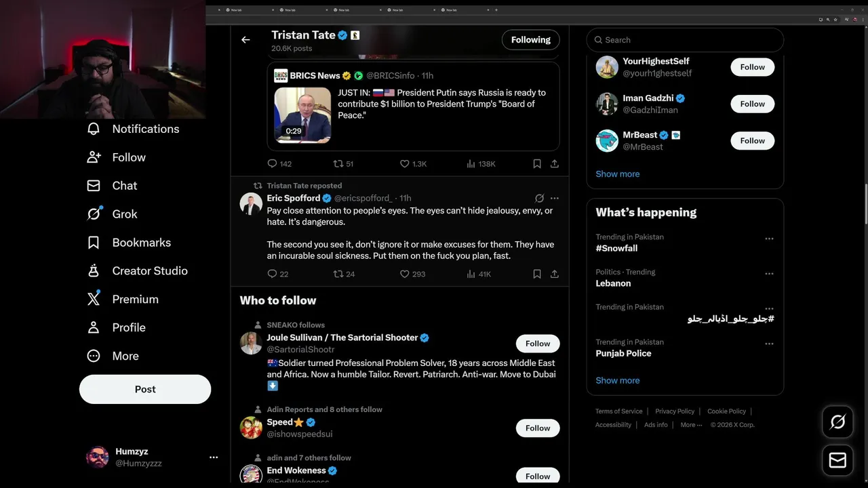Open options for #Snowfall trend
The width and height of the screenshot is (868, 488).
(769, 239)
